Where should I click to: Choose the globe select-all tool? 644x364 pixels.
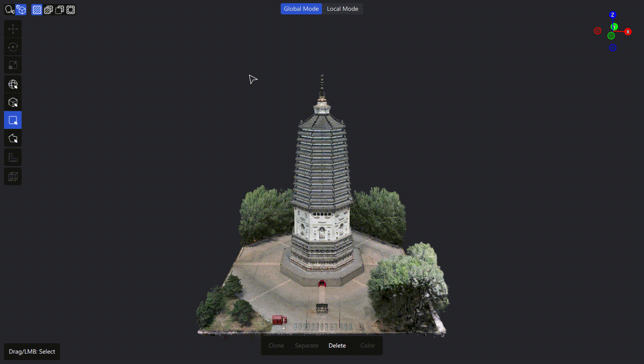click(13, 84)
